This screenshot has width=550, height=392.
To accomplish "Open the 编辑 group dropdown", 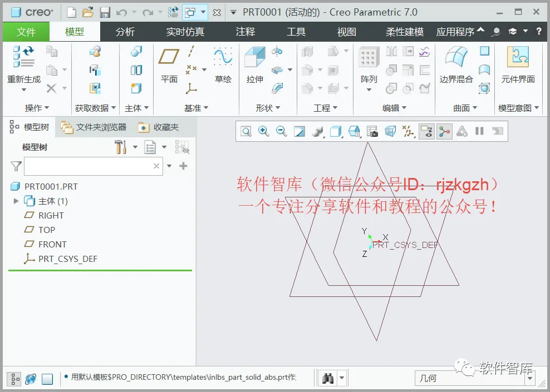I will pyautogui.click(x=394, y=108).
